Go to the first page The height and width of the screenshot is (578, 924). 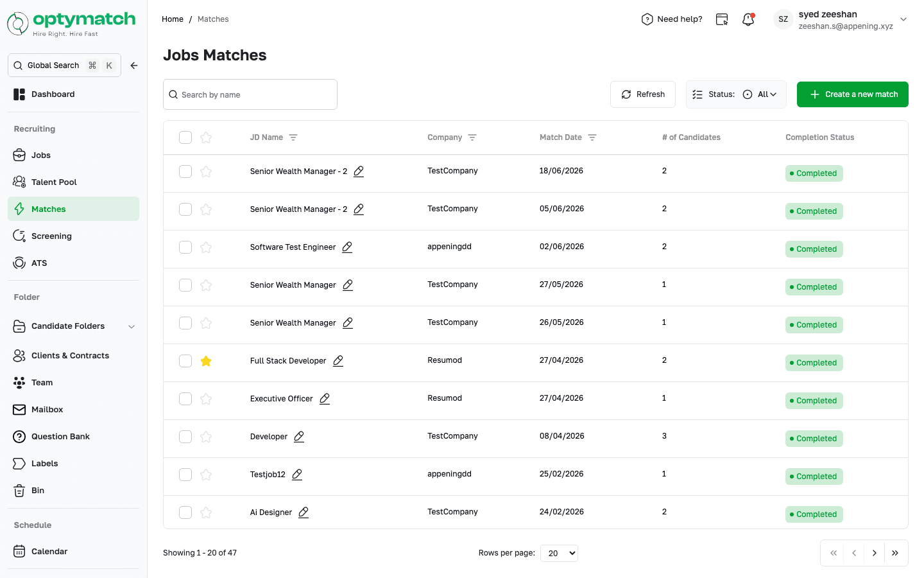pos(834,553)
